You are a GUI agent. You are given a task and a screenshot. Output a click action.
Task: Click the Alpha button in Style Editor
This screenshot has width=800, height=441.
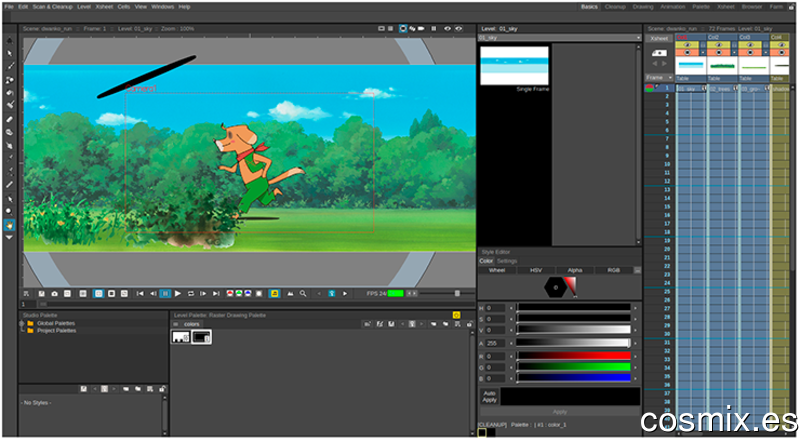[575, 271]
